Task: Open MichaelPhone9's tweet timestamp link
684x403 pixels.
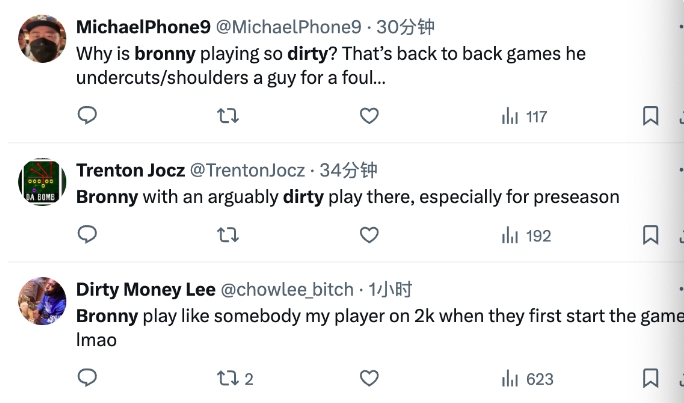Action: click(403, 27)
